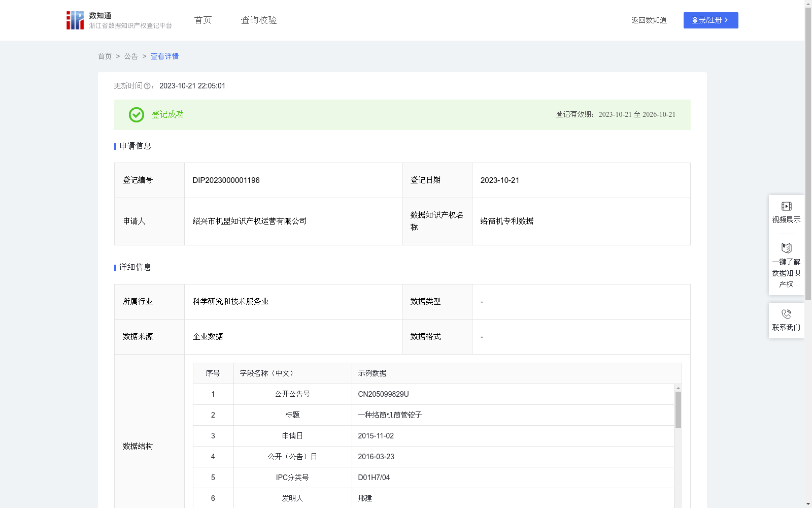This screenshot has width=812, height=508.
Task: Click the 数知通 platform logo
Action: coord(119,20)
